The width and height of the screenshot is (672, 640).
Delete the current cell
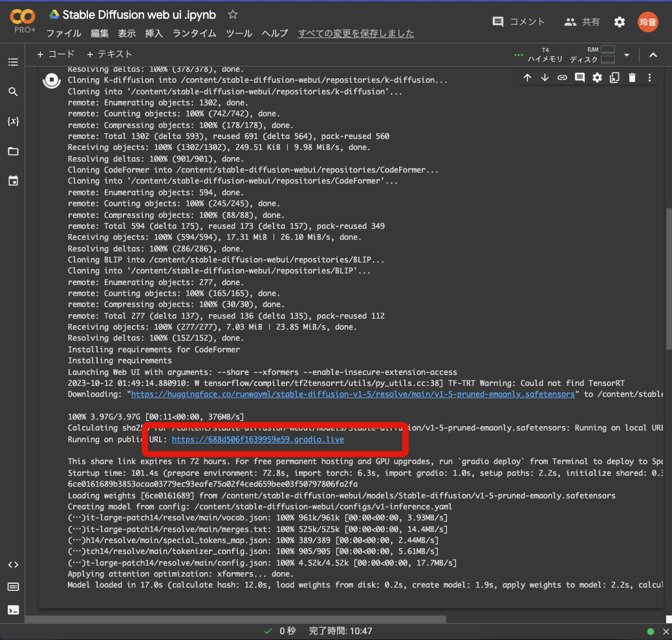pyautogui.click(x=632, y=78)
